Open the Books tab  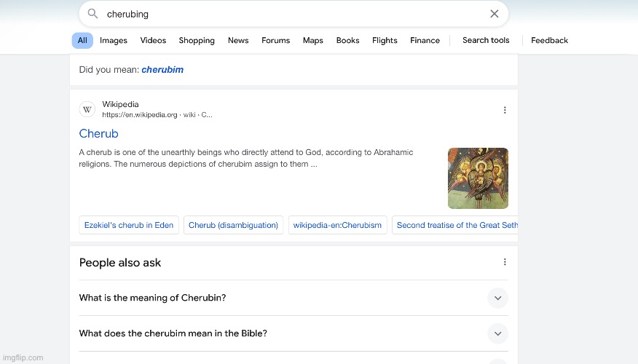point(347,40)
